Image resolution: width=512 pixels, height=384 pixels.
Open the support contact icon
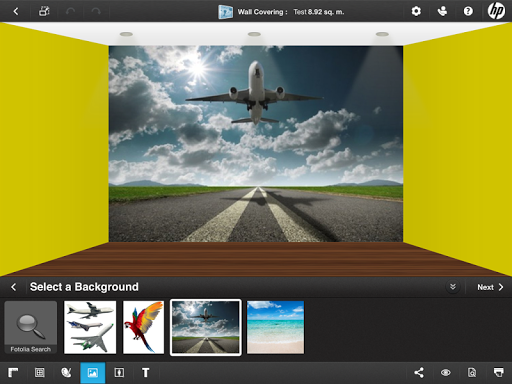(442, 11)
